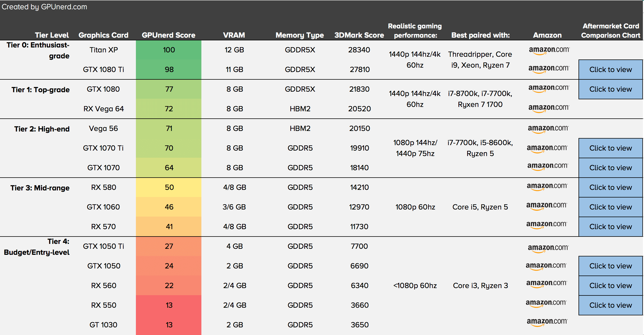Image resolution: width=644 pixels, height=335 pixels.
Task: Open comparison chart for GTX 1070 Ti
Action: coord(610,148)
